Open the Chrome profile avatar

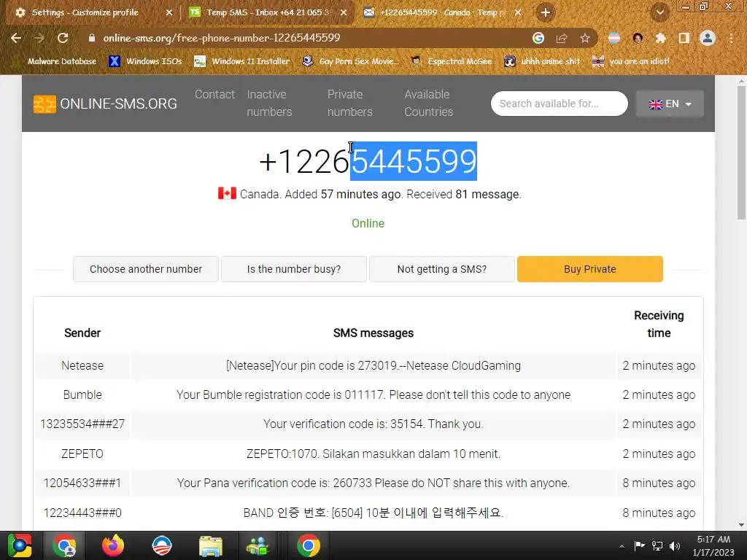click(708, 38)
